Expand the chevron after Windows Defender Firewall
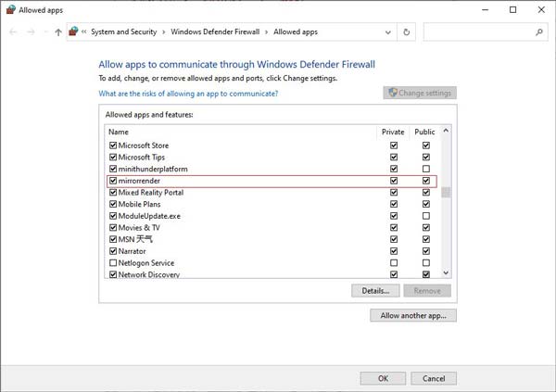The width and height of the screenshot is (556, 392). tap(265, 32)
